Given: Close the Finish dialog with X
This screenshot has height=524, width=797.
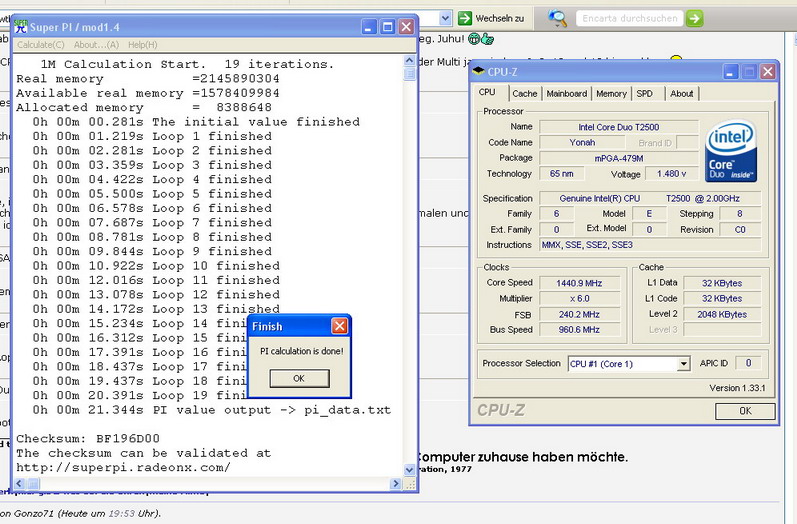Looking at the screenshot, I should coord(340,326).
